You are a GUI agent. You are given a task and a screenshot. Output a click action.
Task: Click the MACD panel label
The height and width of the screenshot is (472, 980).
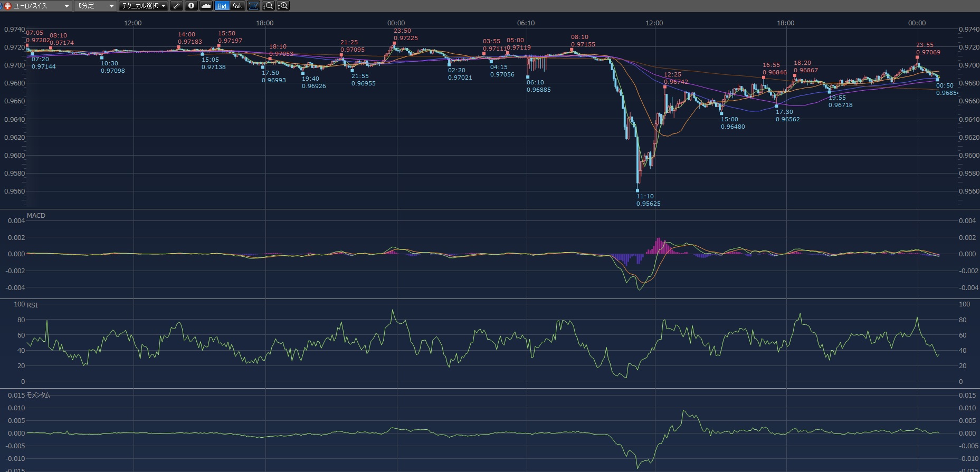(x=36, y=216)
